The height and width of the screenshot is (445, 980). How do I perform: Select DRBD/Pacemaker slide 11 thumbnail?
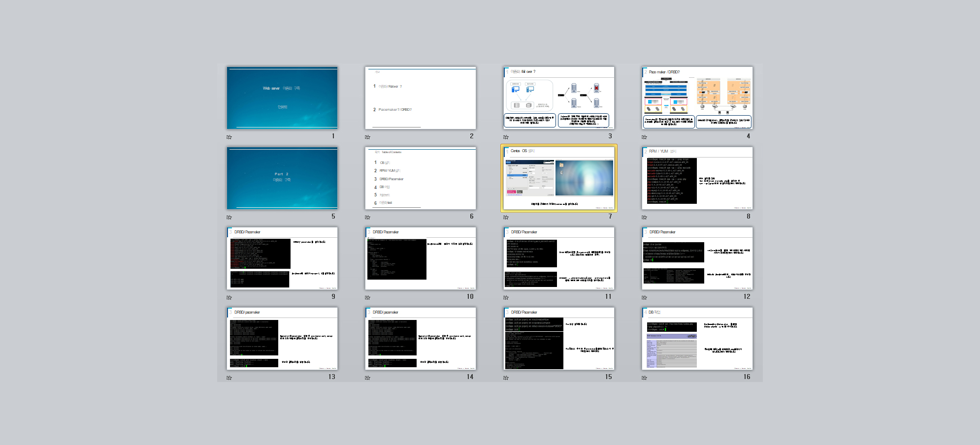click(x=559, y=258)
